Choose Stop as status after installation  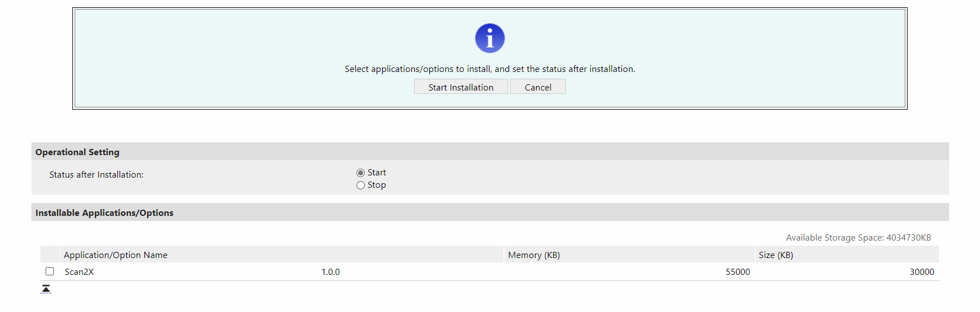[361, 186]
